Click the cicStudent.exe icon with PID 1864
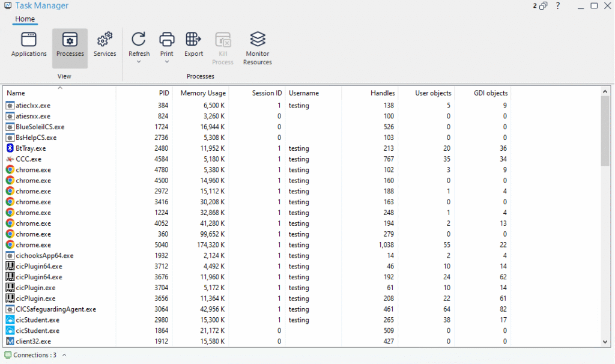Image resolution: width=615 pixels, height=364 pixels. 10,330
